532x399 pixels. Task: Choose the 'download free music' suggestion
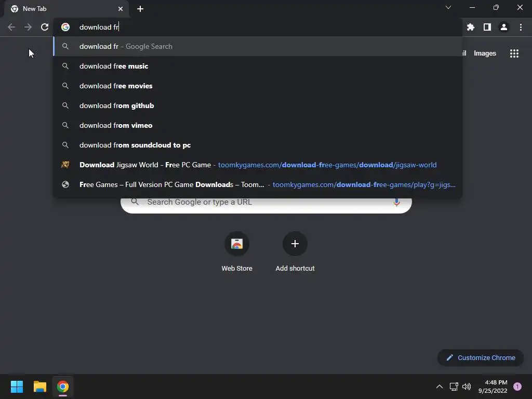[258, 66]
